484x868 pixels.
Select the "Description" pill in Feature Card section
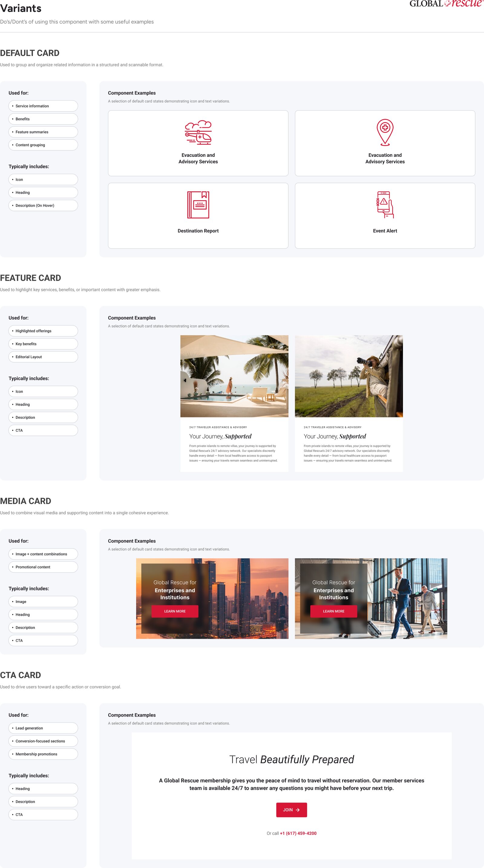point(43,417)
